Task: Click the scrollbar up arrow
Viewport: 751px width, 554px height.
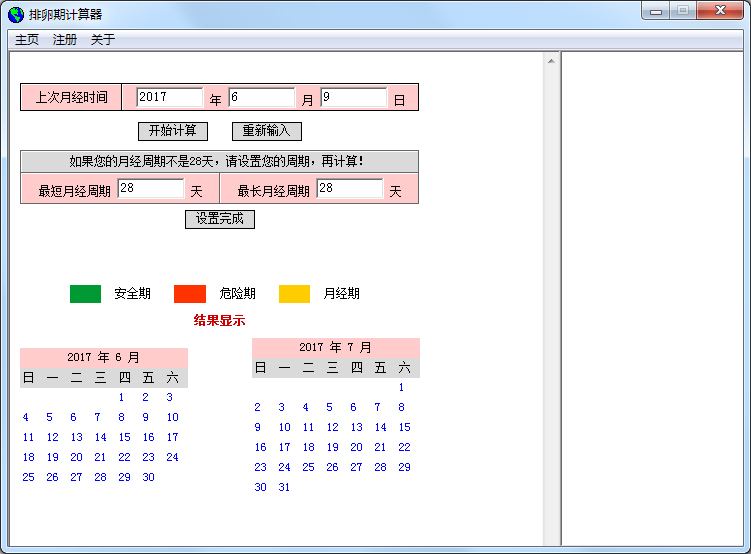Action: pyautogui.click(x=551, y=61)
